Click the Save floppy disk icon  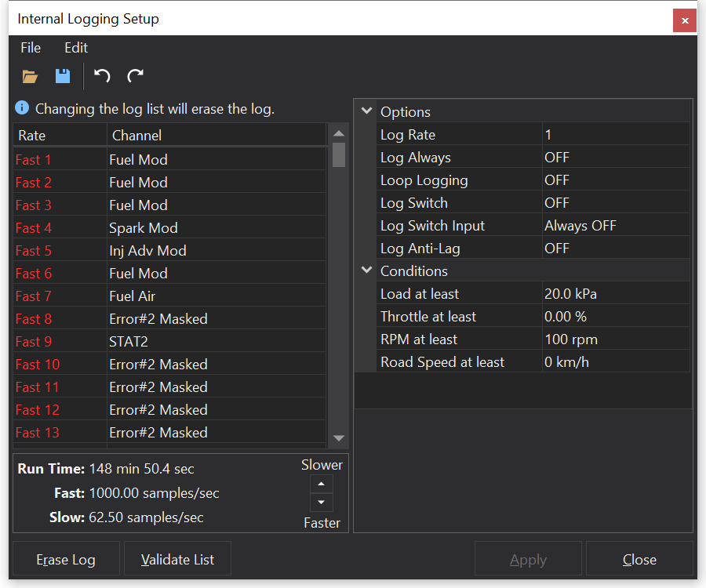click(x=63, y=76)
